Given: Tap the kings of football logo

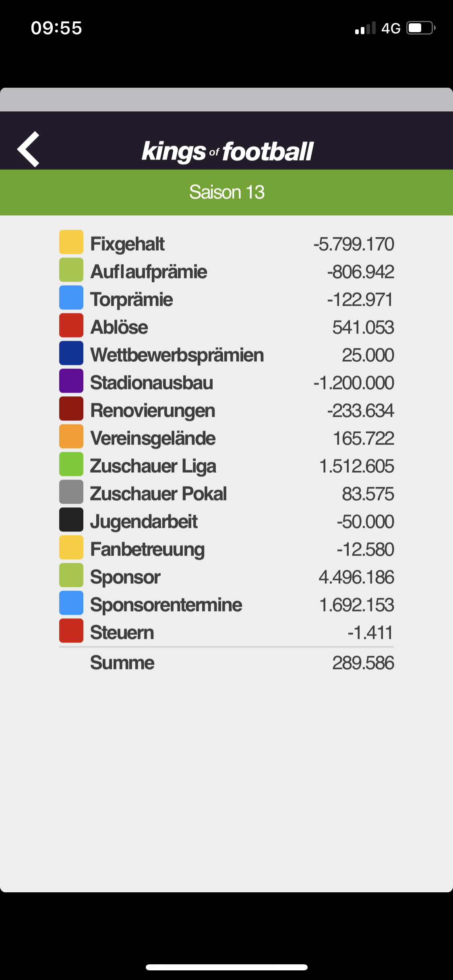Looking at the screenshot, I should click(228, 152).
